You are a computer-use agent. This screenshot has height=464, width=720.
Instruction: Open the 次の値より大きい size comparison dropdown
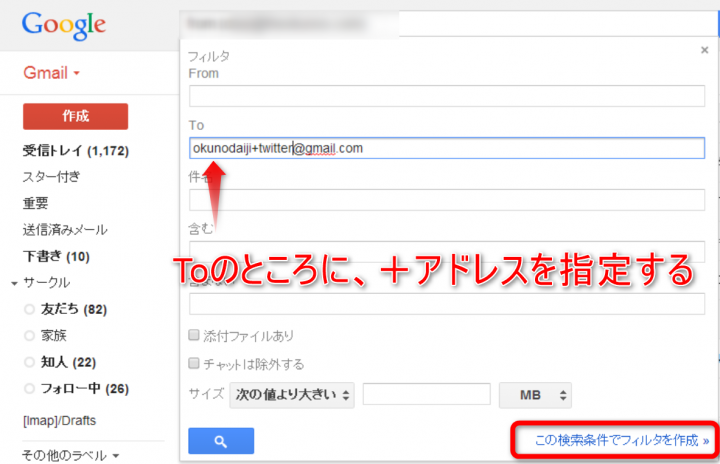292,395
